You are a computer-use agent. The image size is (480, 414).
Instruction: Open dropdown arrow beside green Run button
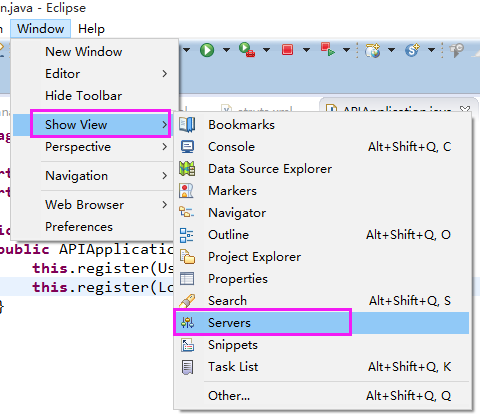(226, 50)
